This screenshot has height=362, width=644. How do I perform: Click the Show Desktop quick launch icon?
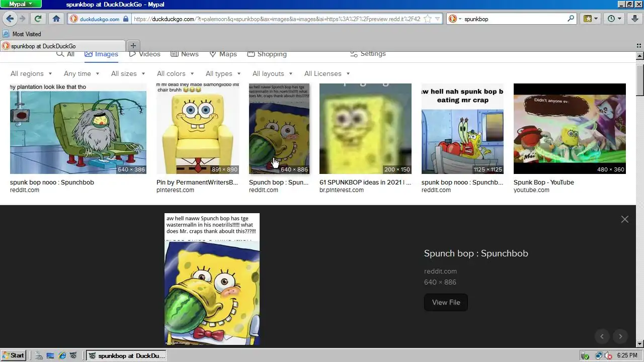pos(50,355)
